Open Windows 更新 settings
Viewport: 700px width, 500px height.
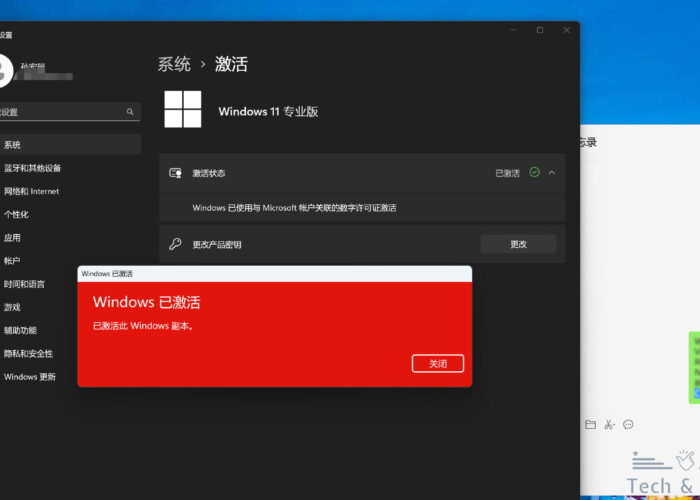29,377
